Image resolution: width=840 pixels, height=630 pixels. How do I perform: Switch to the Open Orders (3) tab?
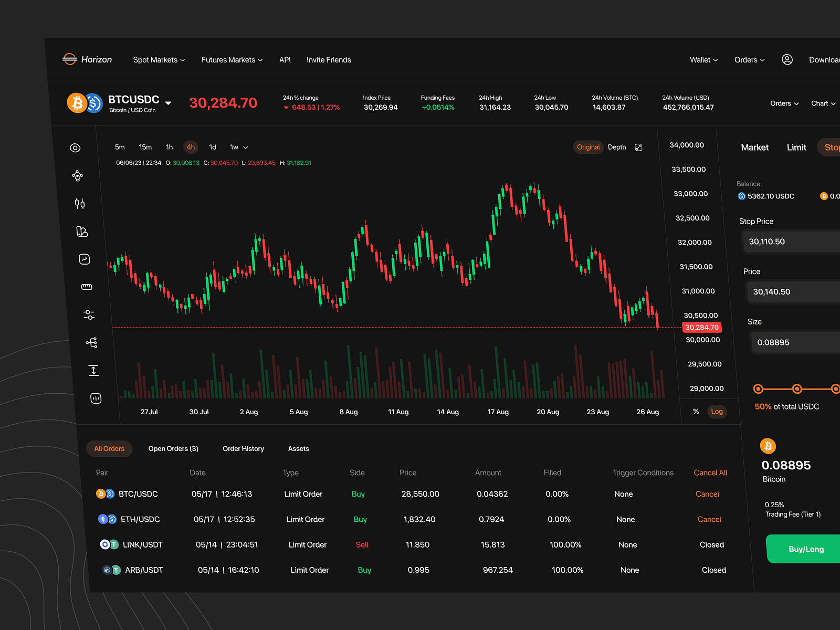[x=173, y=449]
